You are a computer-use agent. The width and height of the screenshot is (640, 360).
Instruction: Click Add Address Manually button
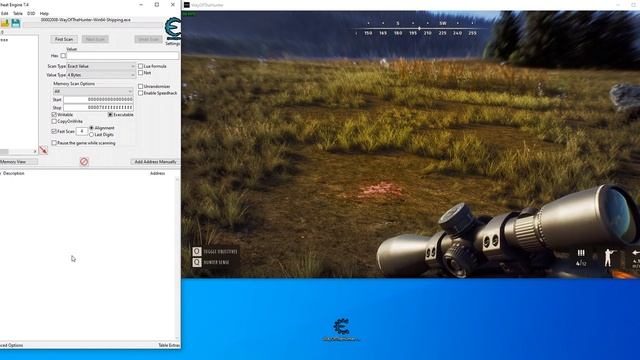point(155,162)
